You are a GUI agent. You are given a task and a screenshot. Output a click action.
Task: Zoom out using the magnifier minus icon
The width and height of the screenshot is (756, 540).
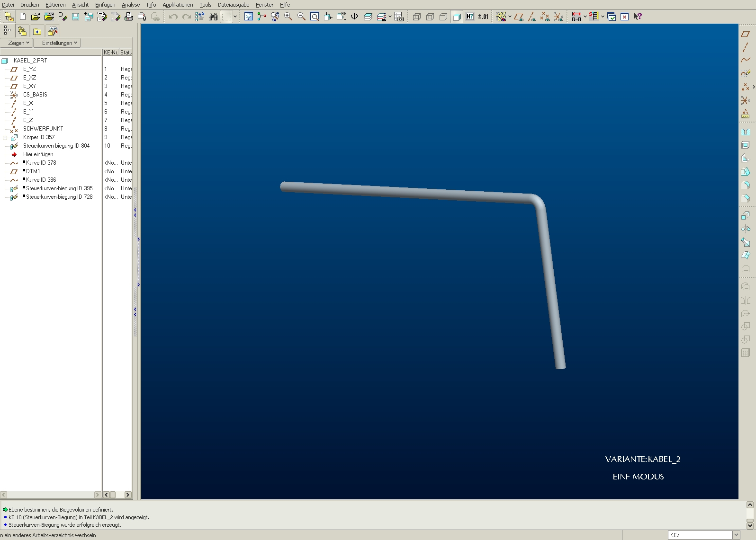point(301,17)
